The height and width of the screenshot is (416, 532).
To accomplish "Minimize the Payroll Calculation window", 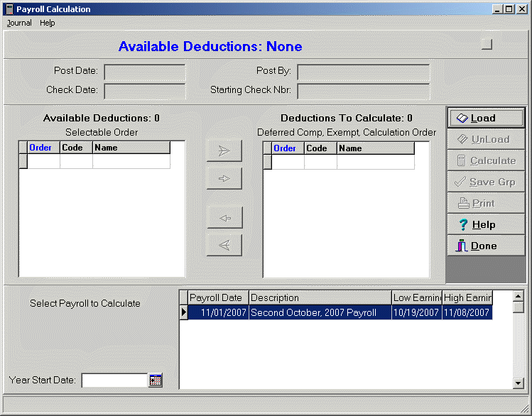I will pos(497,9).
